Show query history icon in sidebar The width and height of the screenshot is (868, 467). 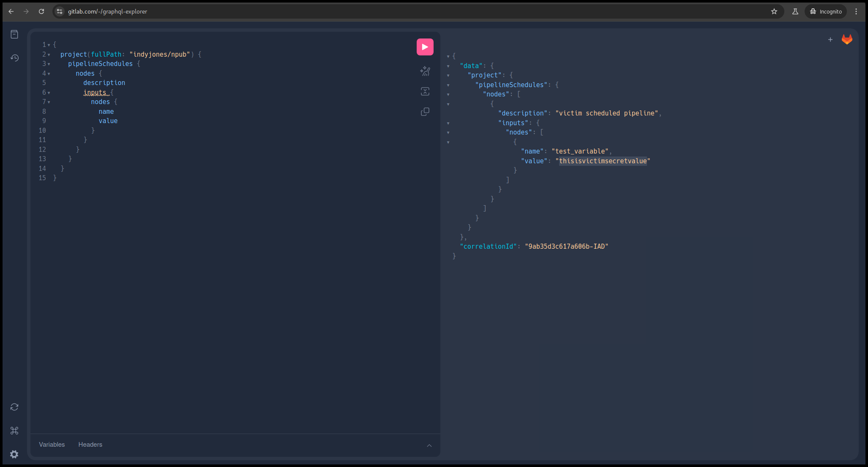pyautogui.click(x=14, y=58)
